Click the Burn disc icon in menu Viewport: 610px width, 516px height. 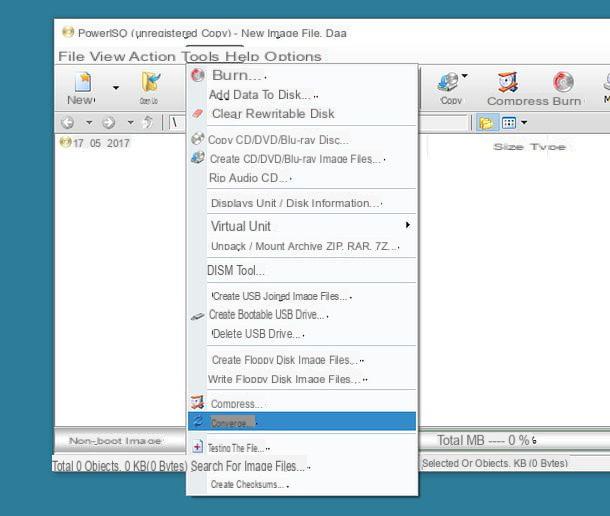click(x=198, y=75)
